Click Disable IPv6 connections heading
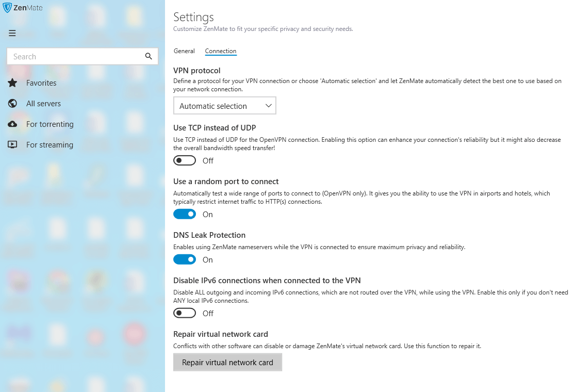Viewport: 576px width, 392px height. 267,281
